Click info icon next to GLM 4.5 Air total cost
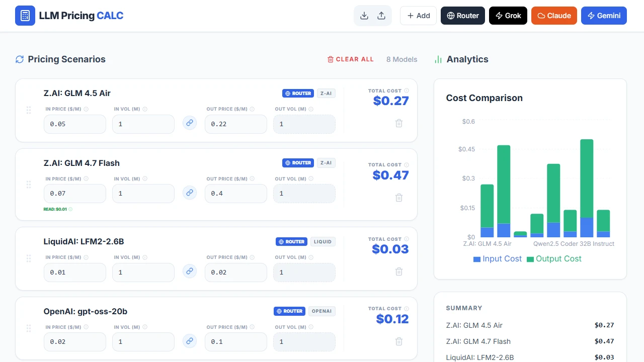 (407, 91)
